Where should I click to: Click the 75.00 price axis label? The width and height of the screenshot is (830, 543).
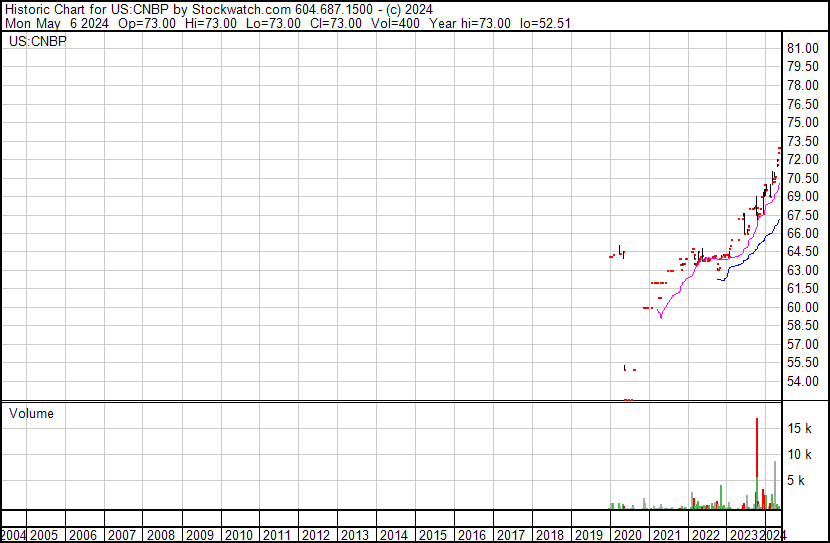[802, 122]
